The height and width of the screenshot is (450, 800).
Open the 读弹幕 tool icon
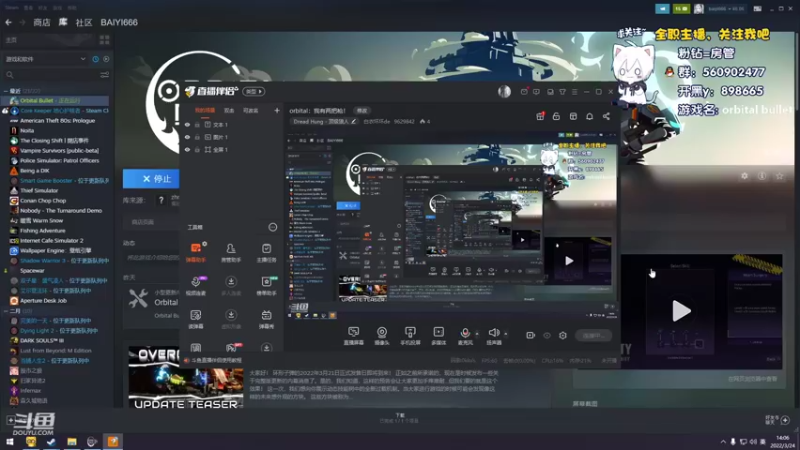(196, 319)
